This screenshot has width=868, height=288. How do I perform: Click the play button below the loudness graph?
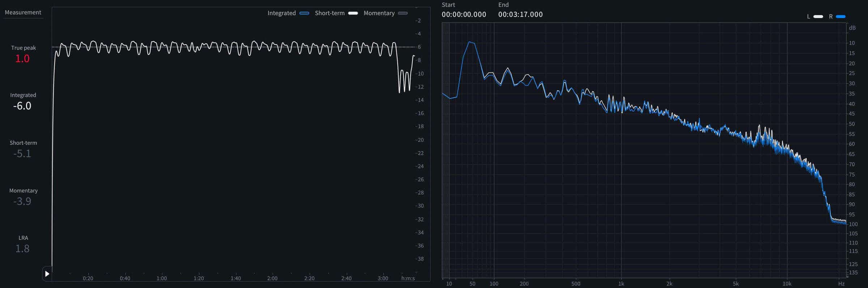(47, 274)
